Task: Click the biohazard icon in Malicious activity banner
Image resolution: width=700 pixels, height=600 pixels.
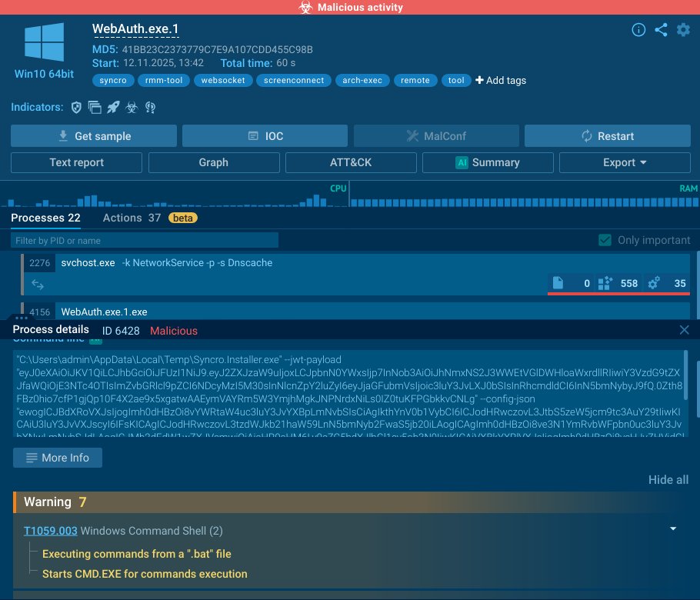Action: click(x=306, y=7)
